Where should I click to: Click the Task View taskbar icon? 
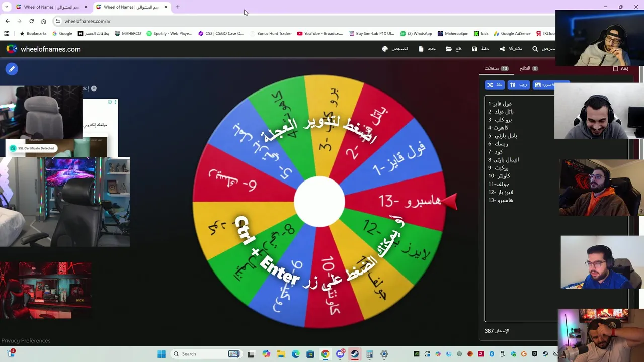[x=251, y=354]
